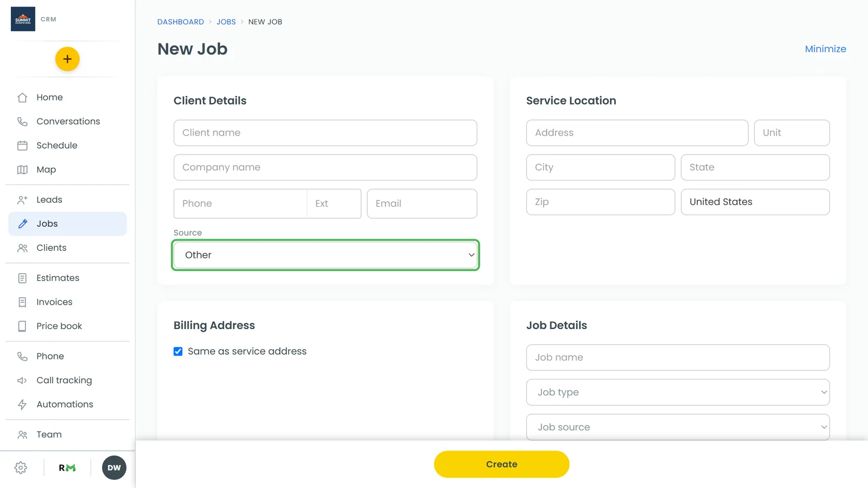Click the Invoices receipt icon

[22, 302]
